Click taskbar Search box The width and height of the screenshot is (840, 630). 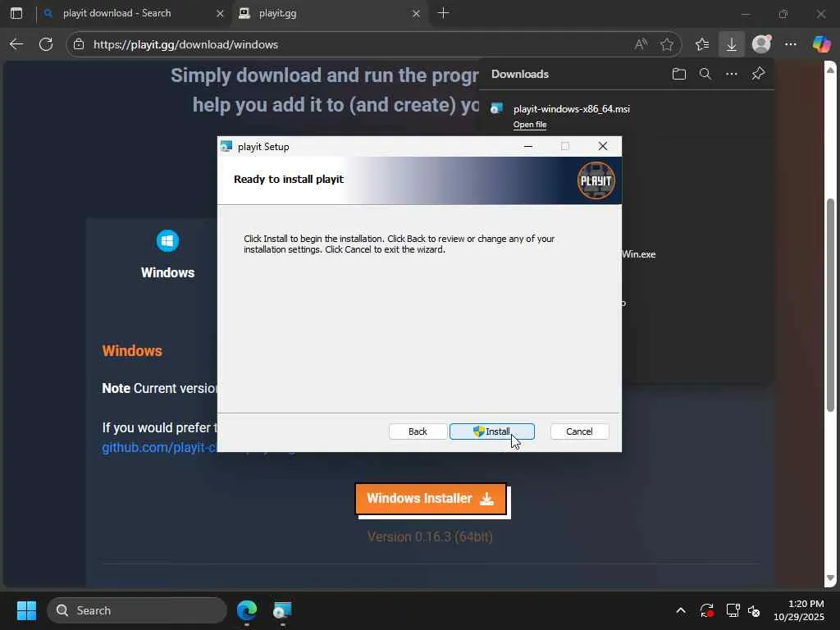137,610
